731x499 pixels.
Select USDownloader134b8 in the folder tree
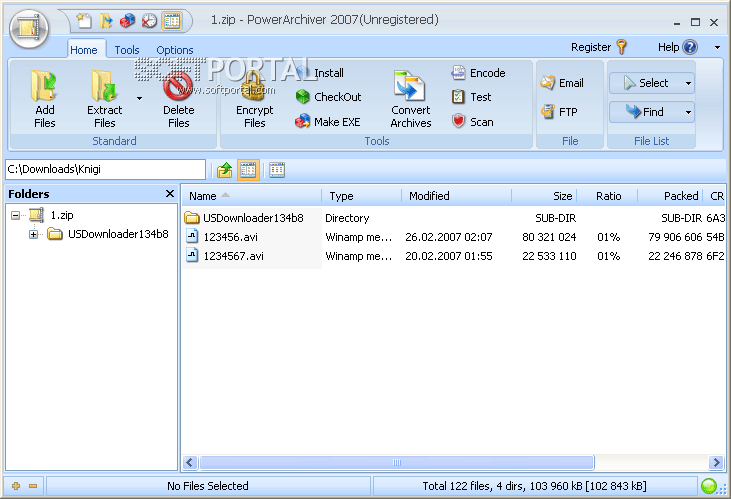[x=118, y=234]
